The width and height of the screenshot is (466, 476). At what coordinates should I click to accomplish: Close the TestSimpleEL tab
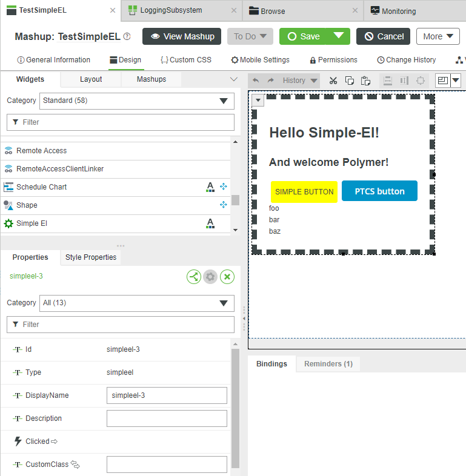[113, 10]
